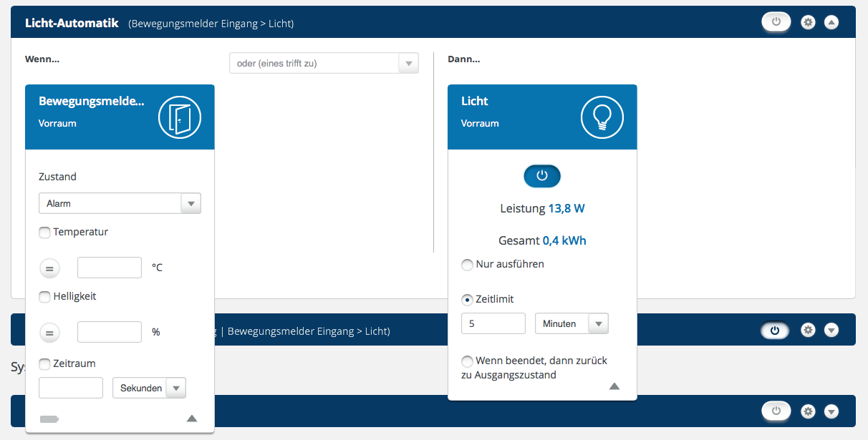Enable the Helligkeit checkbox
868x440 pixels.
pos(45,296)
